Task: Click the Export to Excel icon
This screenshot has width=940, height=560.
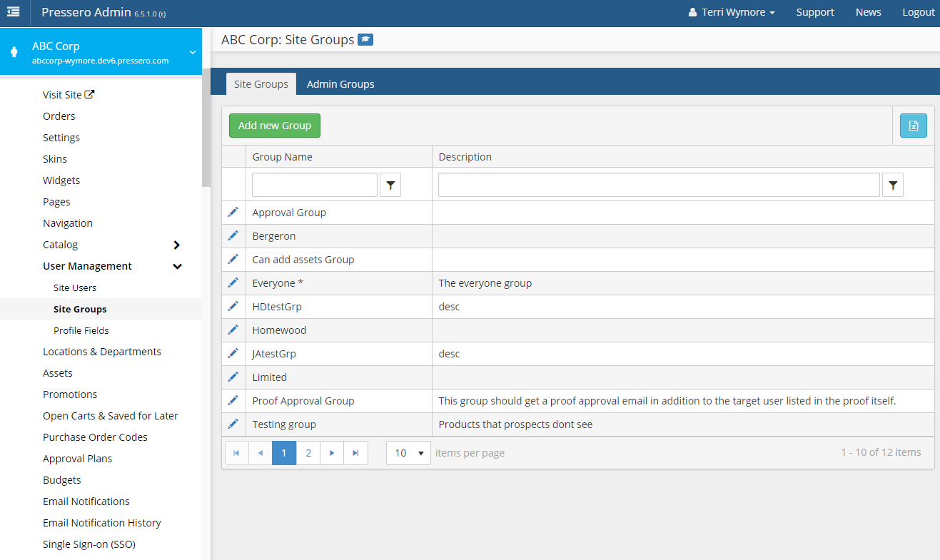Action: point(913,126)
